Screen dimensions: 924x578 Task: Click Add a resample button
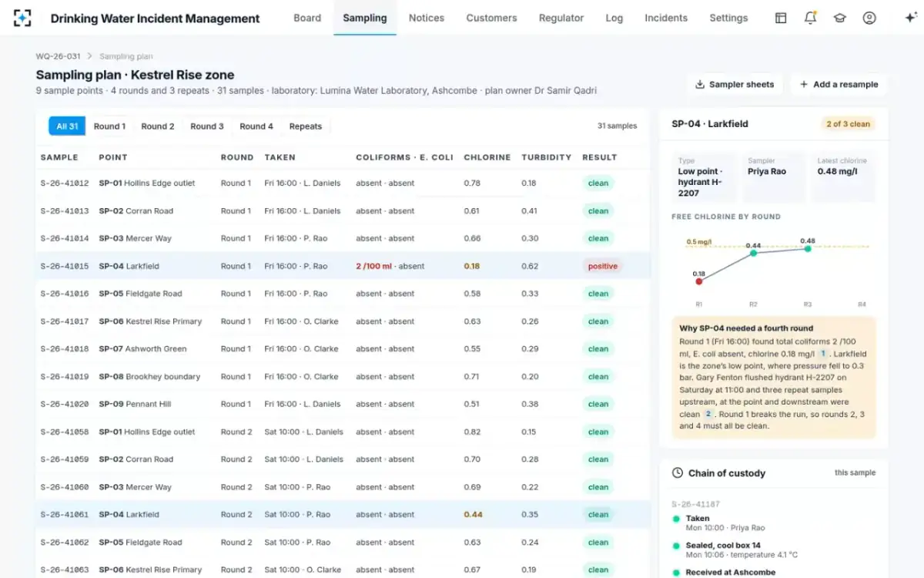coord(839,85)
